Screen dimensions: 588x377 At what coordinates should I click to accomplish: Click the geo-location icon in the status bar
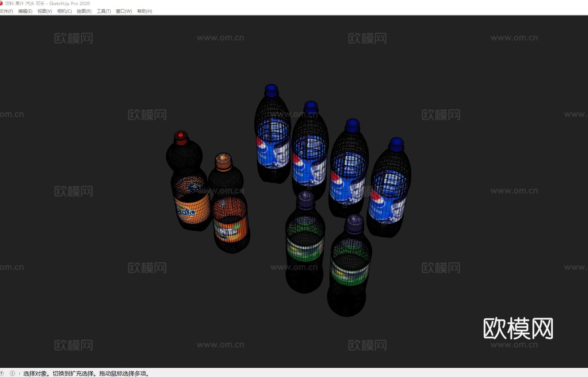(x=2, y=373)
